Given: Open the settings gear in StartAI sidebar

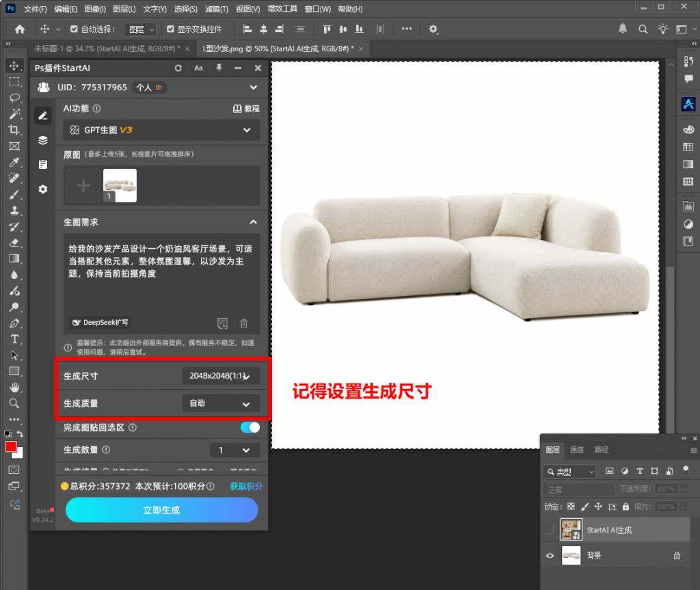Looking at the screenshot, I should (43, 189).
